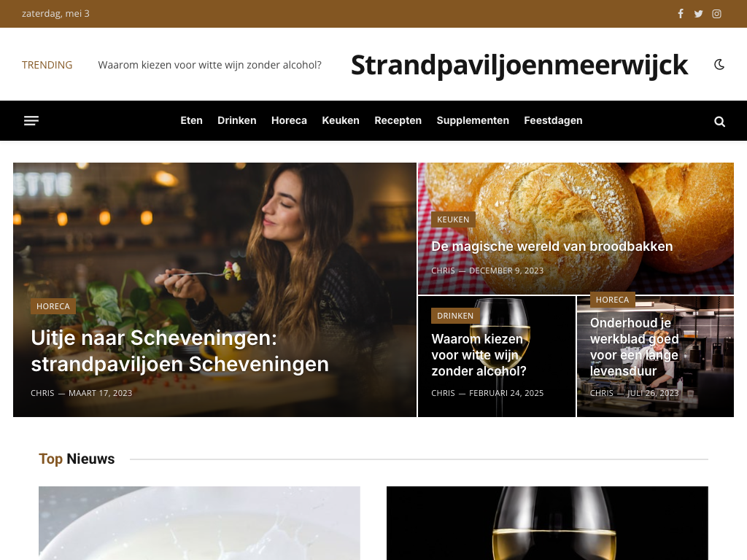The width and height of the screenshot is (747, 560).
Task: Go to the Drinken menu item
Action: pos(237,120)
